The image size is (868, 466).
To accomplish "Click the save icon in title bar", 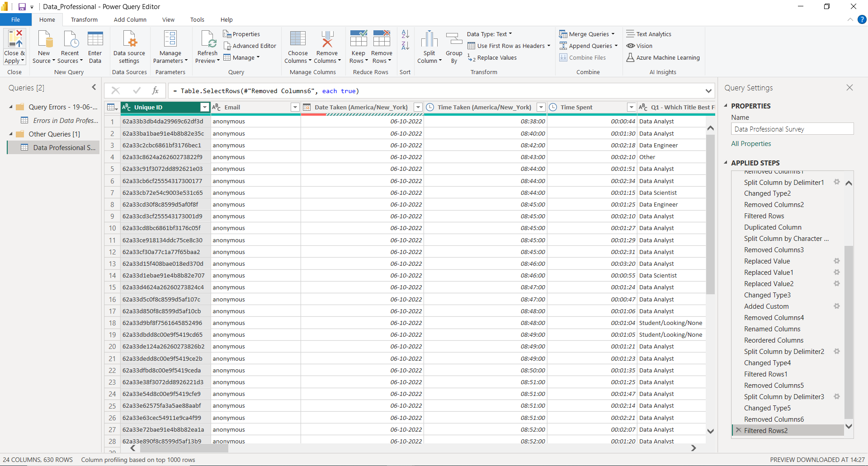I will (x=22, y=7).
